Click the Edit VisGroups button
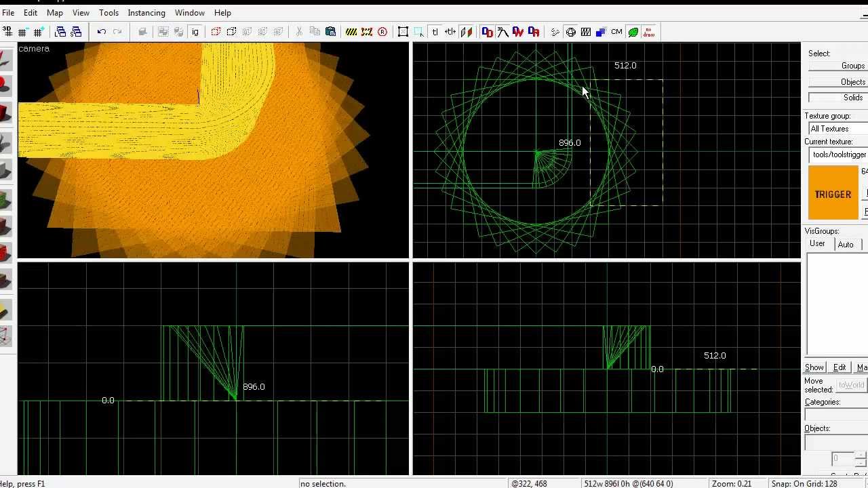The height and width of the screenshot is (488, 868). click(x=840, y=367)
